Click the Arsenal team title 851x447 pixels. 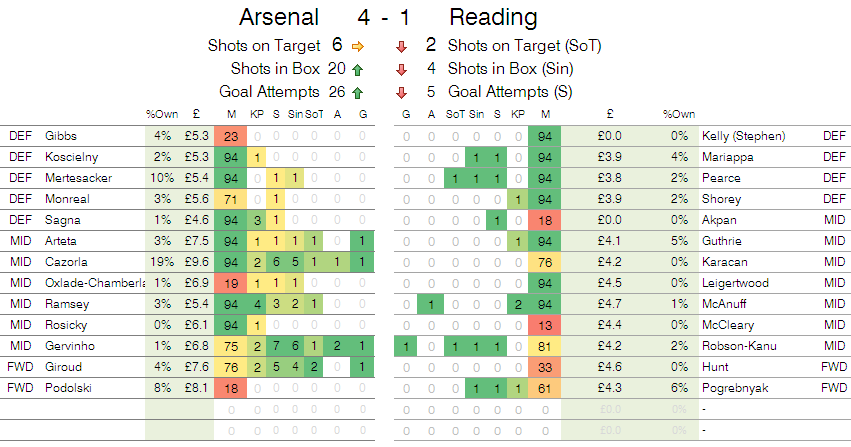[x=279, y=17]
